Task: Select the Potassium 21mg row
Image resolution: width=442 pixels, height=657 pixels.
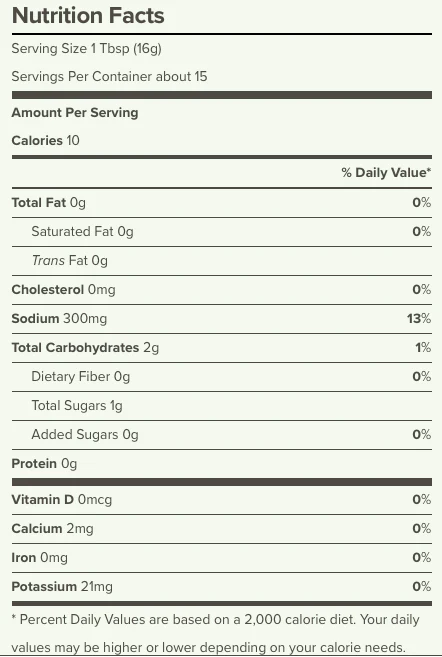Action: pyautogui.click(x=222, y=587)
